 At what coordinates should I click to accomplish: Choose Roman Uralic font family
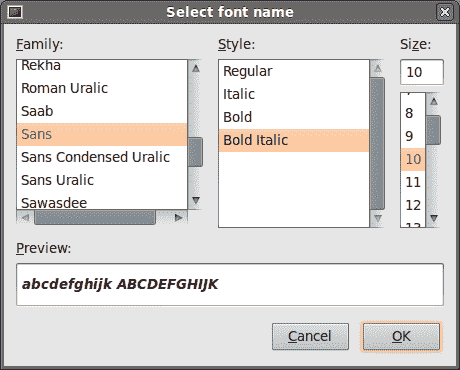(102, 88)
